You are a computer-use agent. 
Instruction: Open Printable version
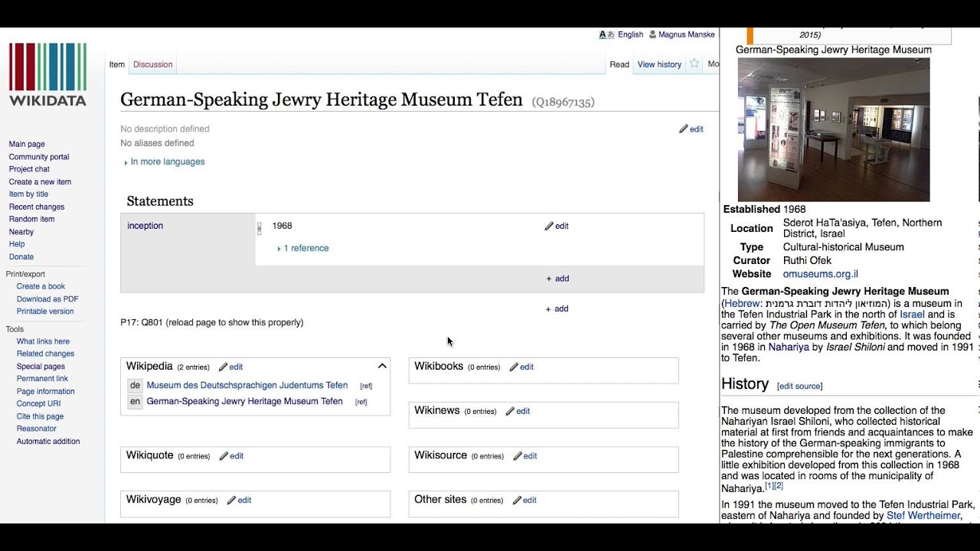45,311
